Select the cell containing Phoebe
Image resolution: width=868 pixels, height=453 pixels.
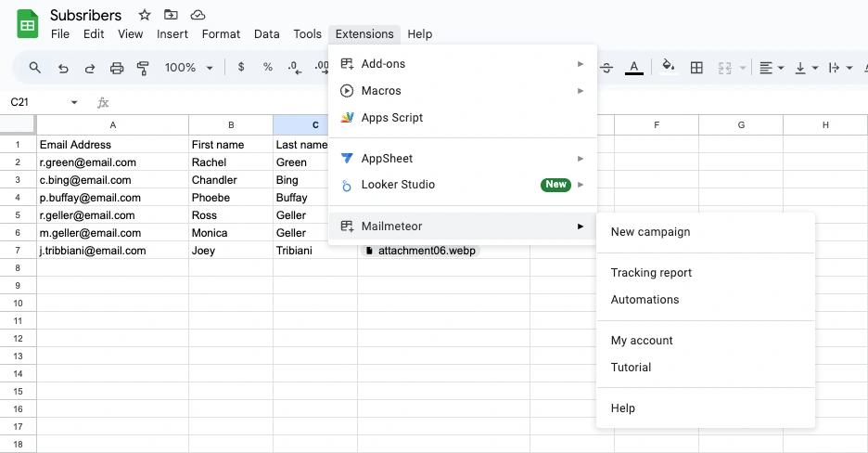(231, 198)
